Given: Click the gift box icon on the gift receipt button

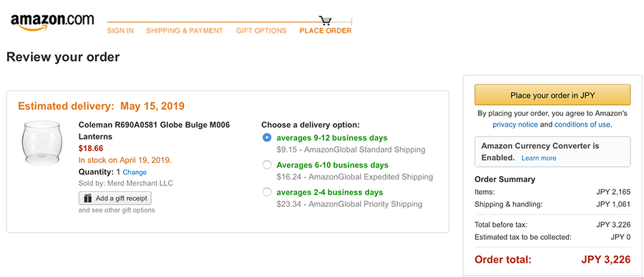Looking at the screenshot, I should (87, 198).
